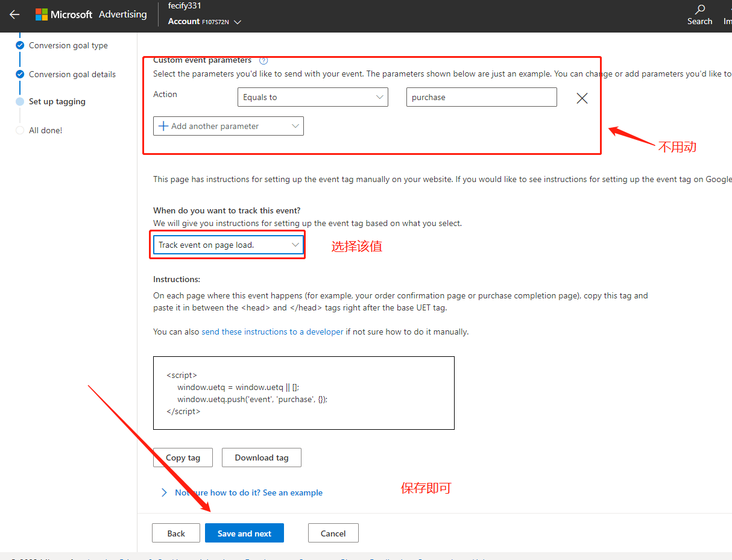Click the Action parameter label
Image resolution: width=732 pixels, height=560 pixels.
[x=165, y=94]
